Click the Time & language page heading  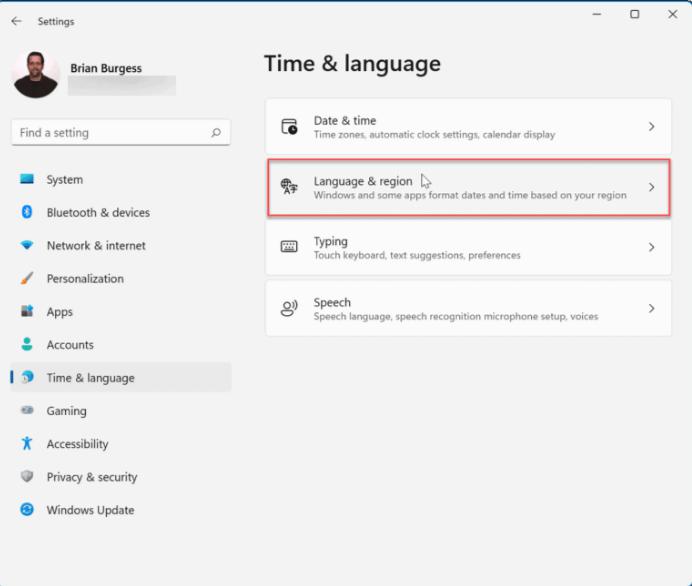point(352,63)
